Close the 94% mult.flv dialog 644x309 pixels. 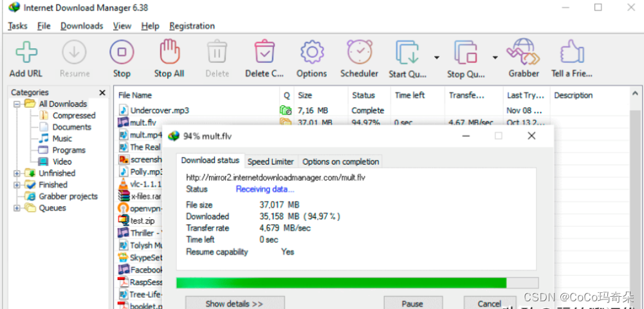tap(531, 136)
